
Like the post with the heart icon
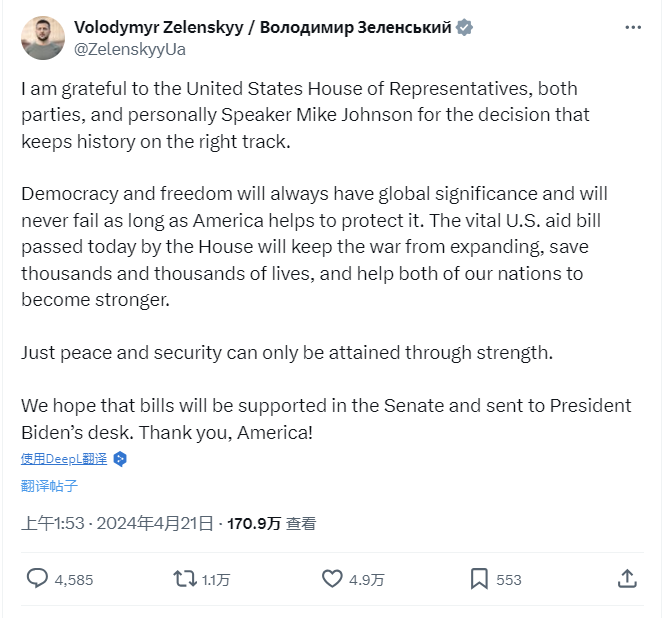click(332, 578)
